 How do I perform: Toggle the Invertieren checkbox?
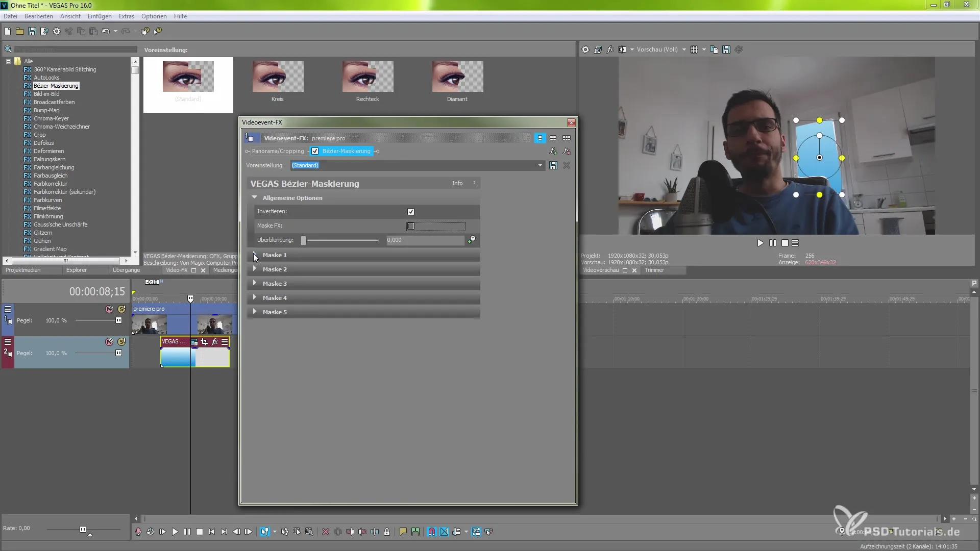point(411,212)
